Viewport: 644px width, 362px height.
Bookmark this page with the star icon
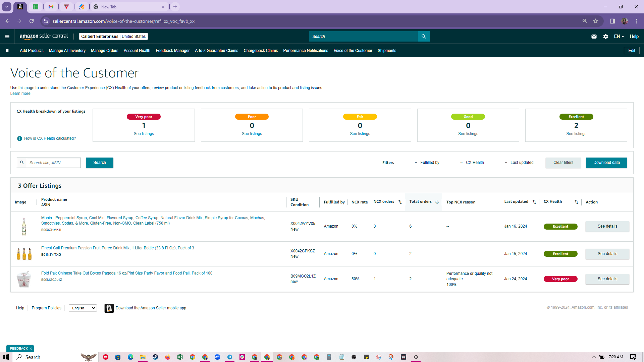tap(596, 21)
